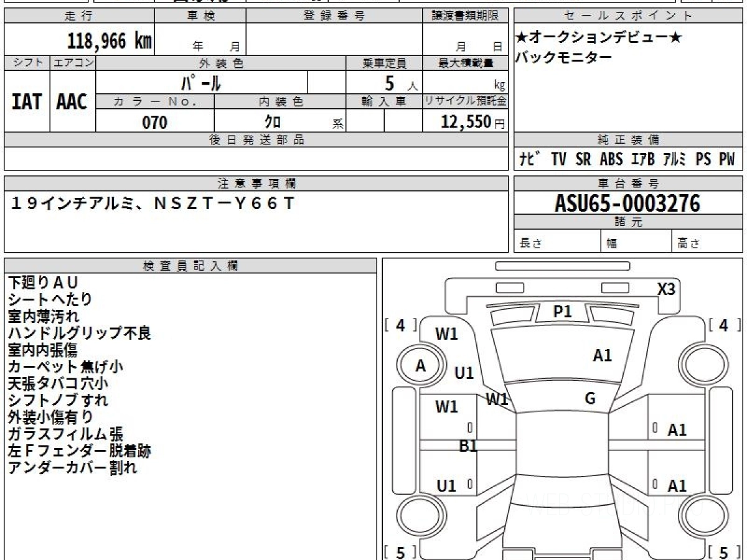This screenshot has height=560, width=747.
Task: Click the リサイクル預託金 header
Action: 466,101
